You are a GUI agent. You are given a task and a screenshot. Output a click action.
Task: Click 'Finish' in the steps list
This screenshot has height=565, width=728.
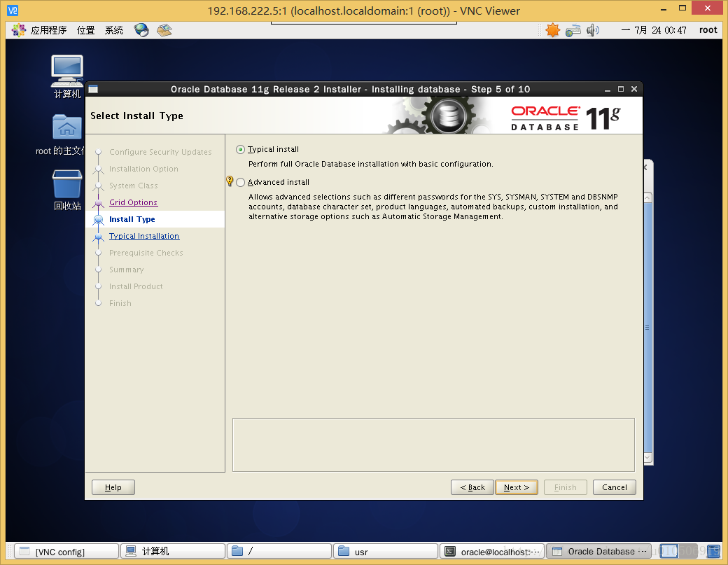120,303
